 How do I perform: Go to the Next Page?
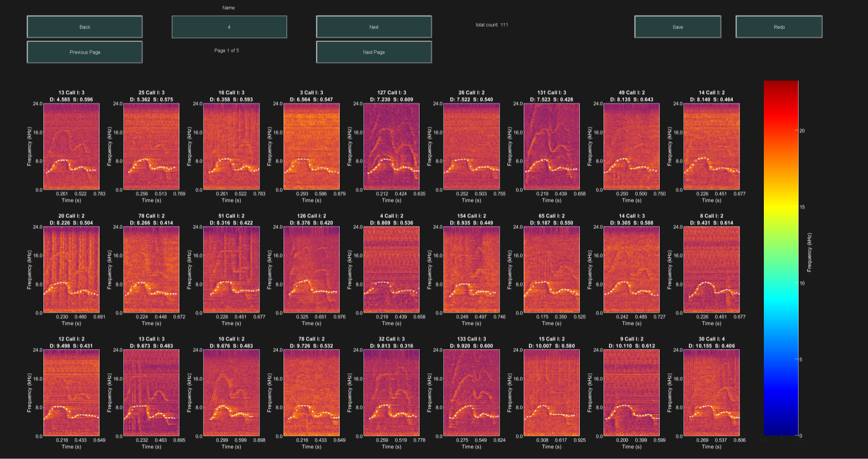374,52
